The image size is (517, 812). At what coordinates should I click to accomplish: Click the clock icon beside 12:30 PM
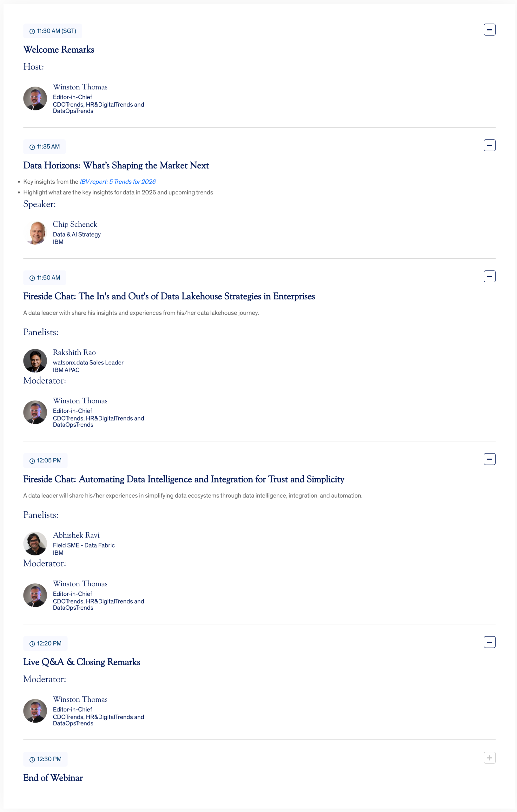pos(32,760)
